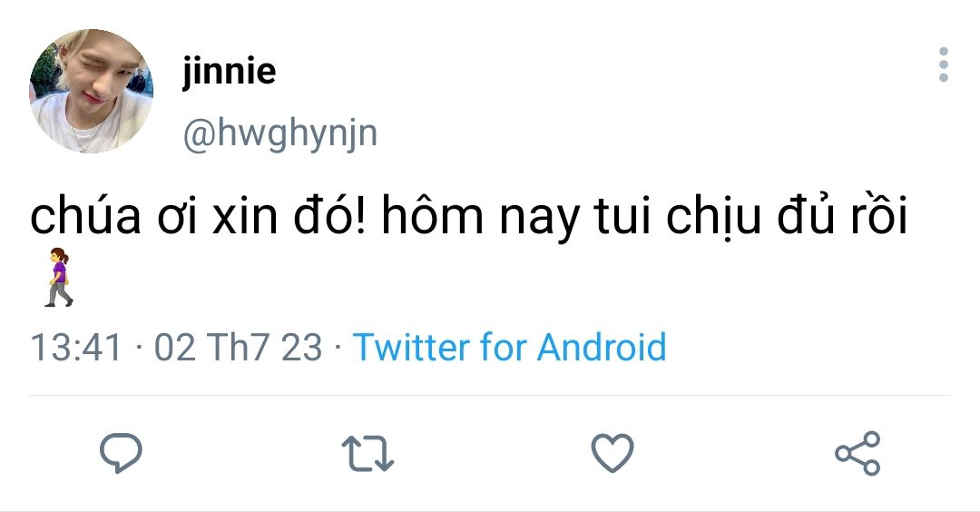980x512 pixels.
Task: Click "xin đó!" in the tweet text
Action: point(289,216)
